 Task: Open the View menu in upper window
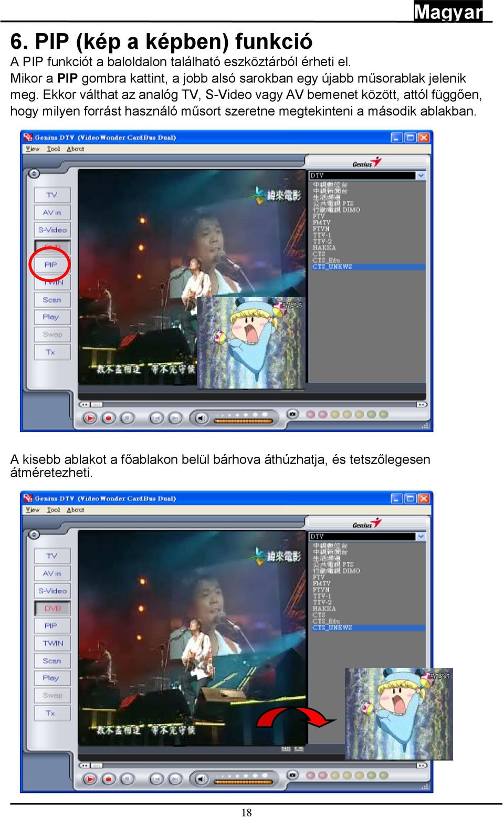point(33,149)
